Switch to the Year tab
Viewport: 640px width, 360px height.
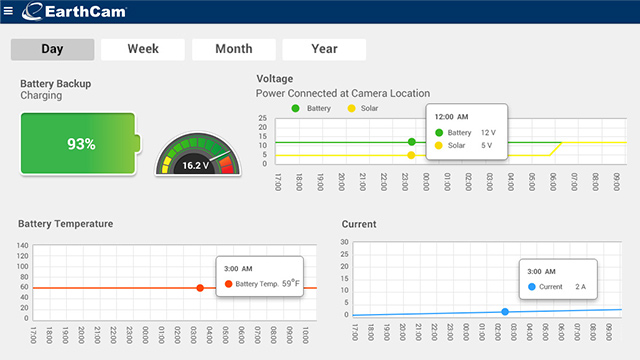pyautogui.click(x=324, y=49)
